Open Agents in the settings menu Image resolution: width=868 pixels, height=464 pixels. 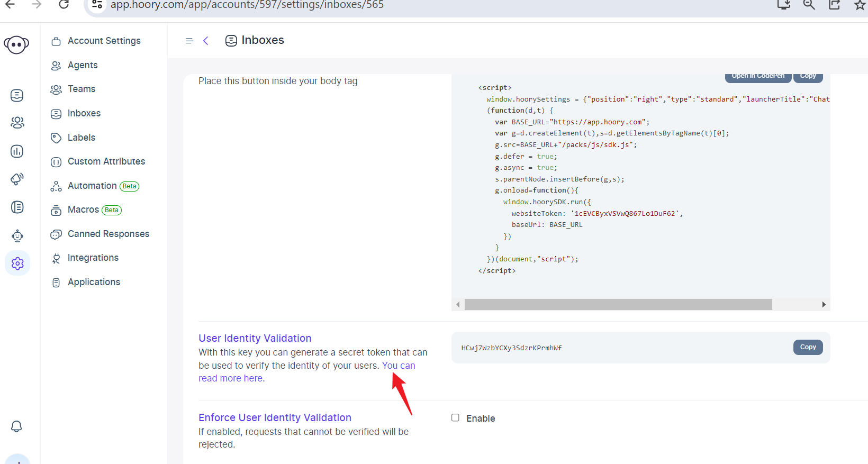74,65
